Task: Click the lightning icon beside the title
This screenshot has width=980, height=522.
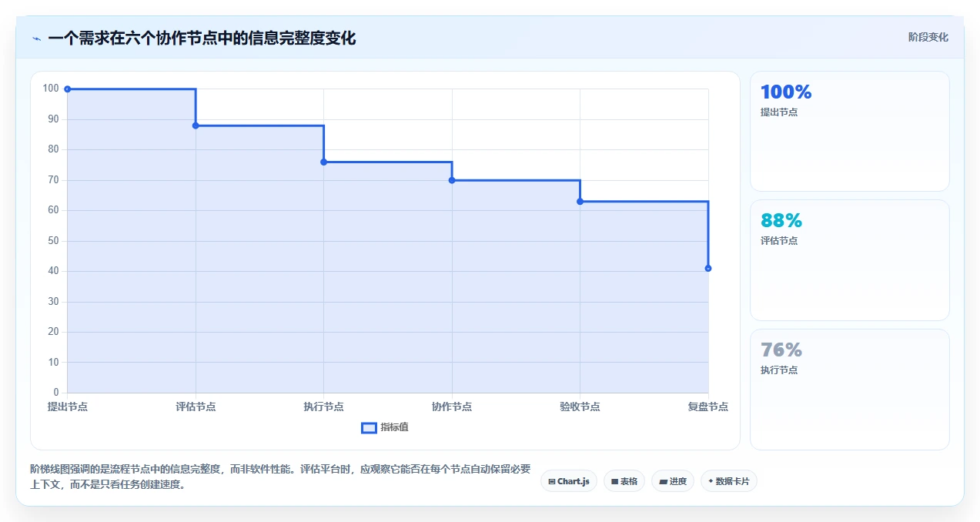Action: [x=36, y=38]
